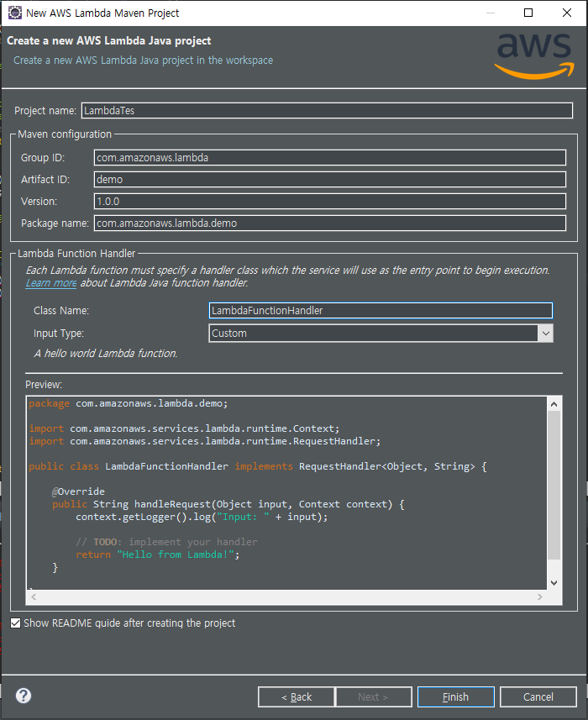Click the Cancel button
Screen dimensions: 588x720
(x=538, y=697)
